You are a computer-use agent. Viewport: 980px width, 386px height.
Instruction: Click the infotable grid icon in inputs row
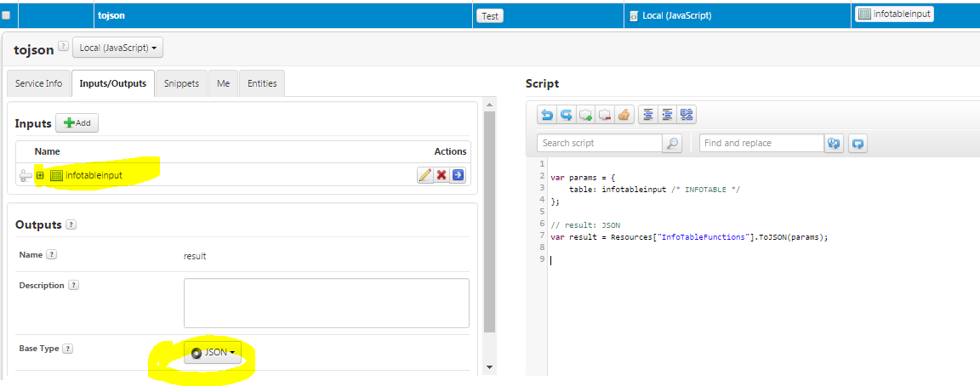click(x=56, y=175)
